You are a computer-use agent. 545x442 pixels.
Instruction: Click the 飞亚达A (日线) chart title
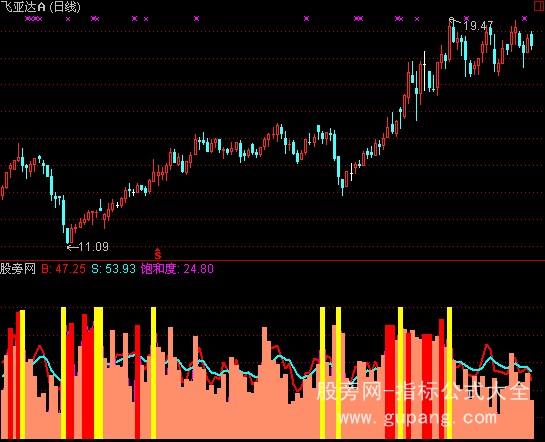pyautogui.click(x=40, y=7)
